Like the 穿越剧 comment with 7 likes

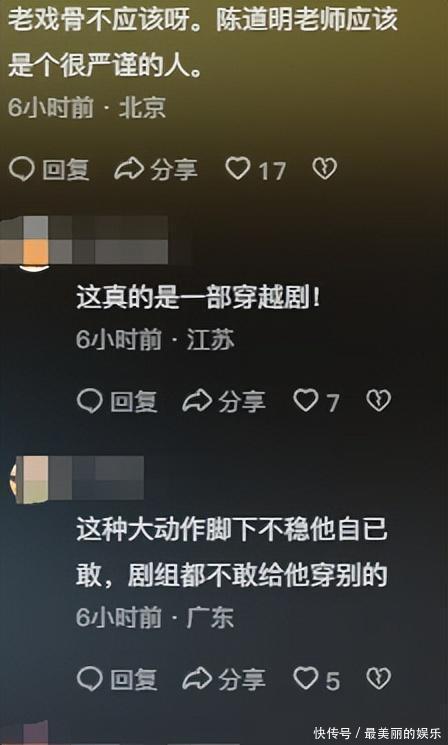tap(305, 401)
